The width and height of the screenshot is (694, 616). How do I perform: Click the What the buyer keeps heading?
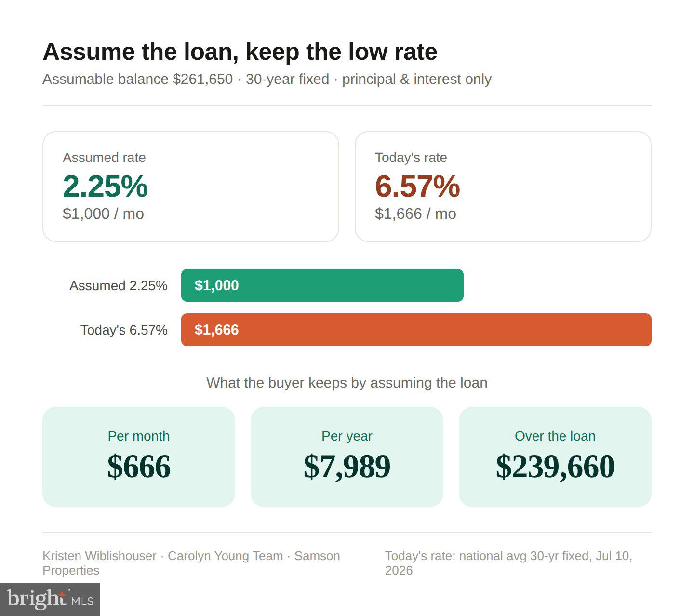pyautogui.click(x=347, y=383)
